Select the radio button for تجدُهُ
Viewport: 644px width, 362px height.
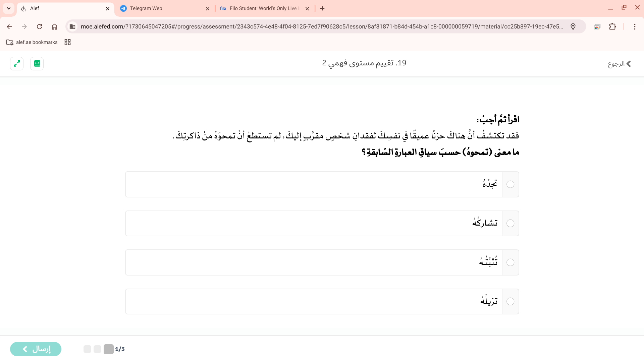tap(510, 184)
